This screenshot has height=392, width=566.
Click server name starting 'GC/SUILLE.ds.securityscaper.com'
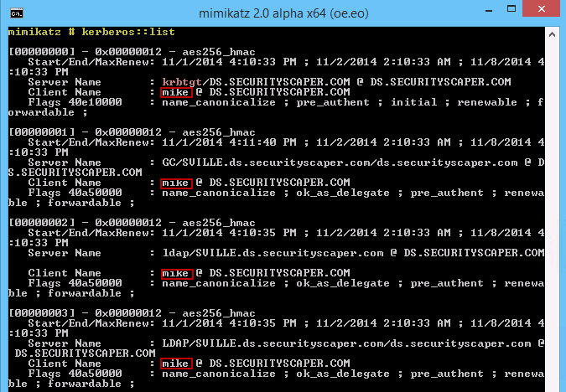click(x=340, y=162)
